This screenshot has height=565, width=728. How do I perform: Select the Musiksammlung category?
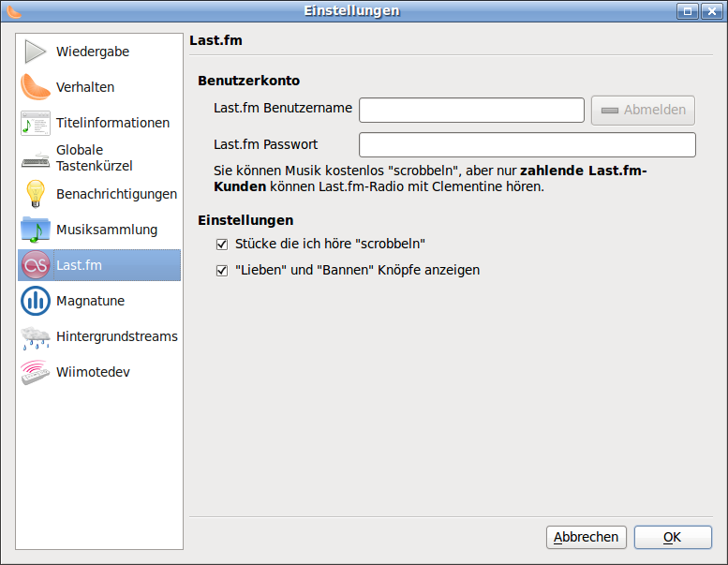[99, 230]
